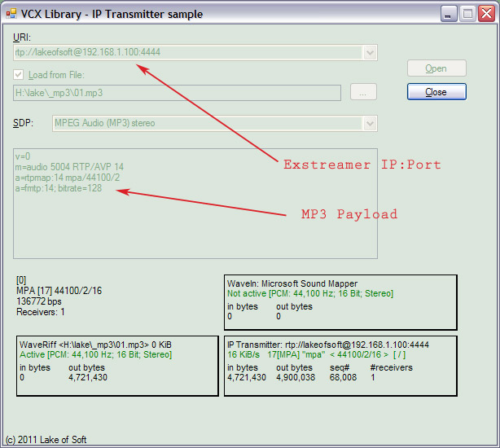Click the 'v=0' line in SDP text
This screenshot has width=500, height=448.
[x=23, y=156]
